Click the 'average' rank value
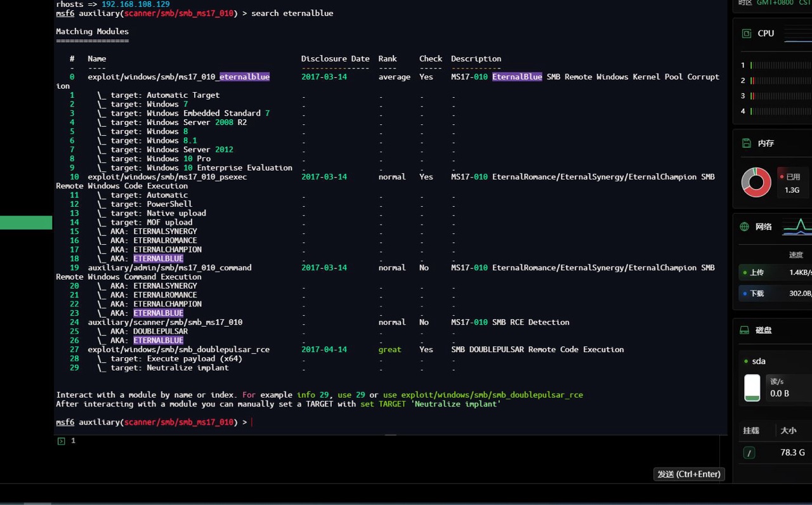Image resolution: width=812 pixels, height=505 pixels. pyautogui.click(x=395, y=77)
